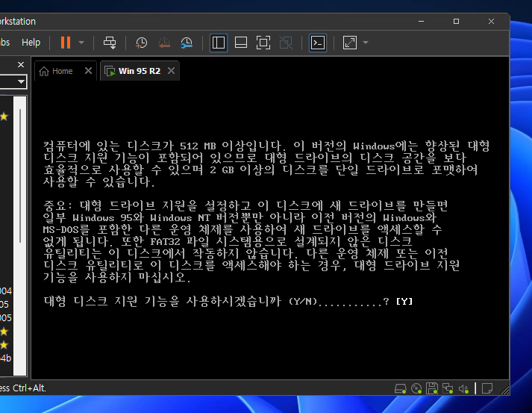Take a snapshot of this virtual machine
This screenshot has width=532, height=413.
[x=141, y=43]
